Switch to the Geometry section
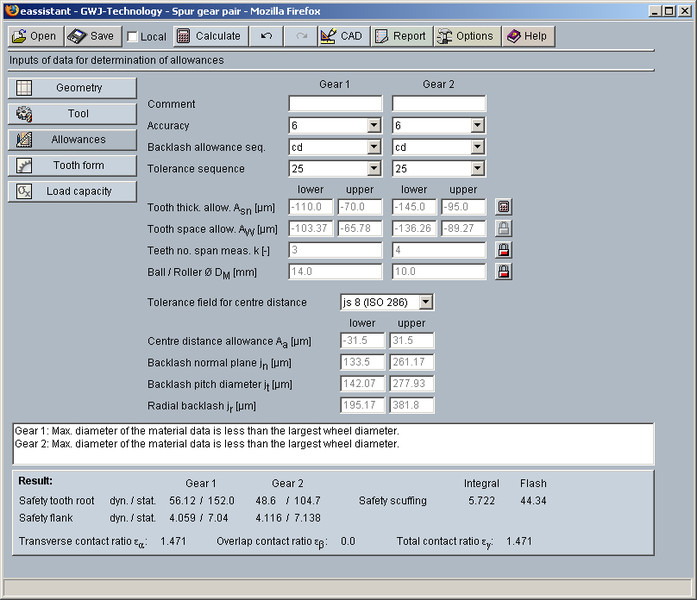Screen dimensions: 697x600 [72, 88]
